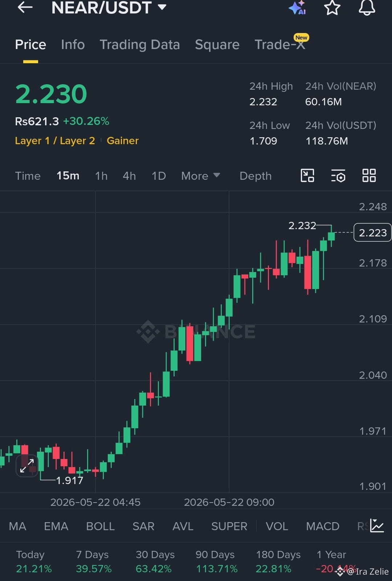Tap the 24h High value 2.232
392x581 pixels.
pyautogui.click(x=263, y=102)
